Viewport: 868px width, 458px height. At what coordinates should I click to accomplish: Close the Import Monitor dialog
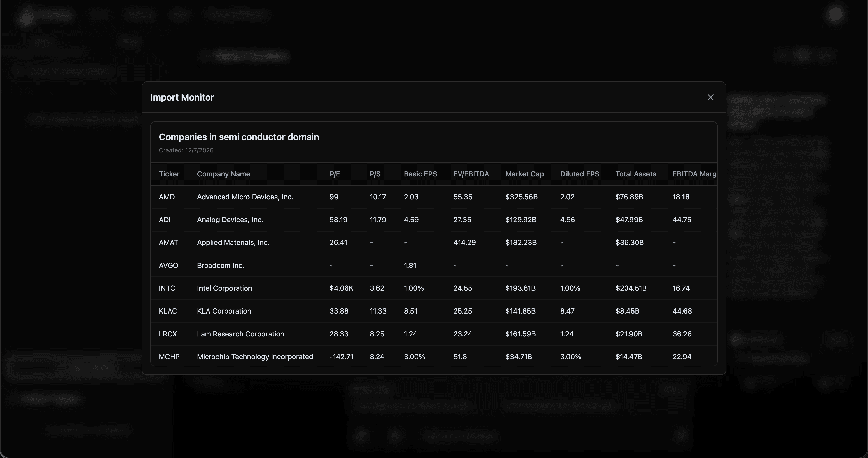click(710, 97)
